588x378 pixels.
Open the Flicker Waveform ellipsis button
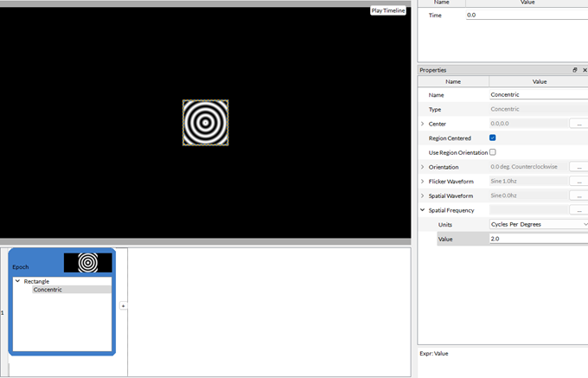(578, 182)
